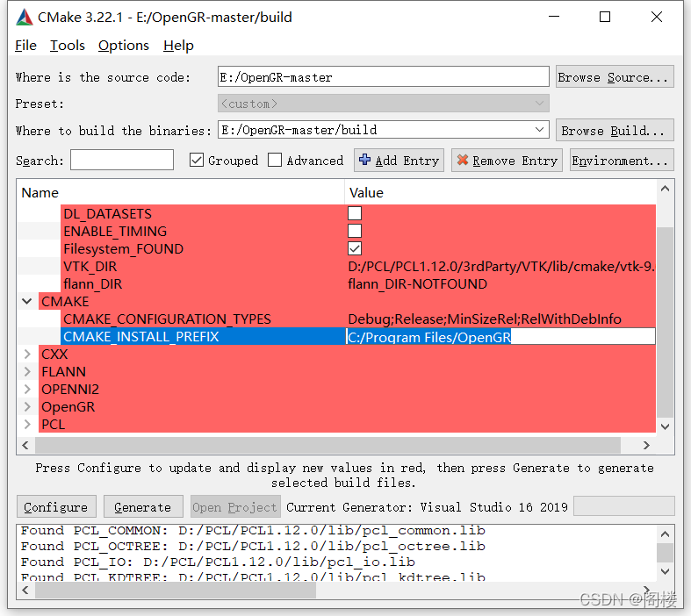691x616 pixels.
Task: Click the Browse Source button
Action: 615,77
